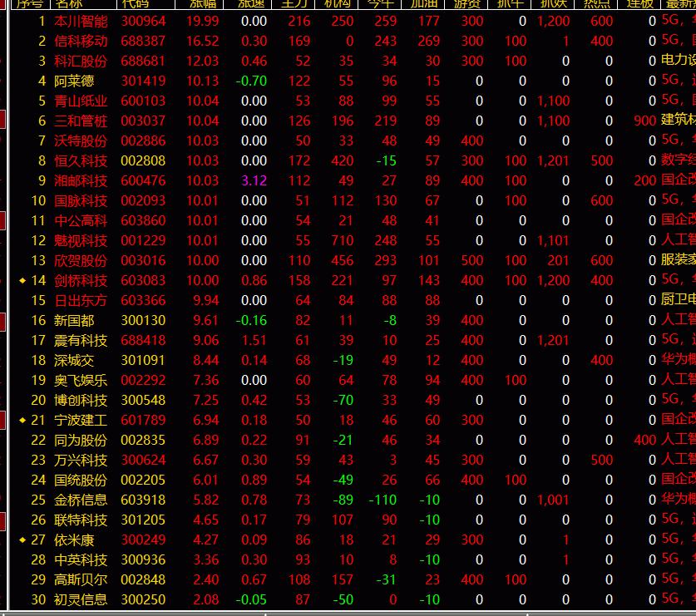The width and height of the screenshot is (696, 616).
Task: Select the stock name 三和管桩
Action: (x=81, y=121)
